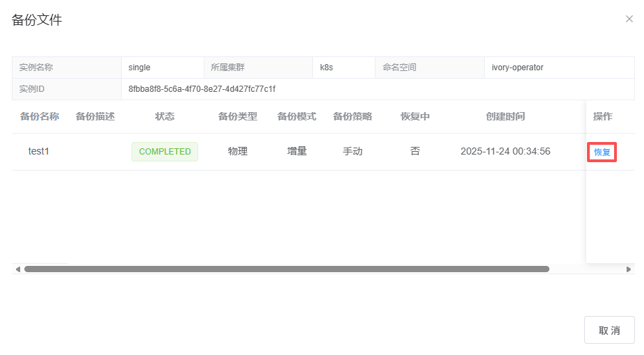Select the 恢复中 column header
Image resolution: width=644 pixels, height=355 pixels.
point(415,116)
